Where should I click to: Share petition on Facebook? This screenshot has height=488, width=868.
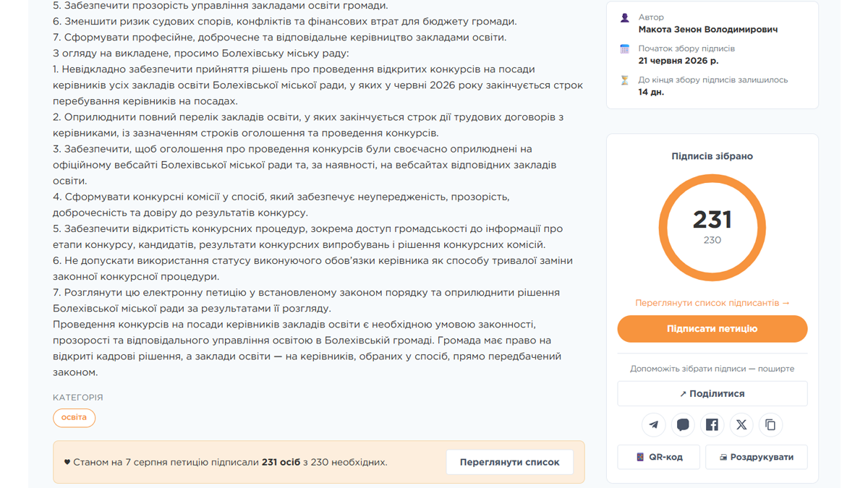[x=712, y=424]
